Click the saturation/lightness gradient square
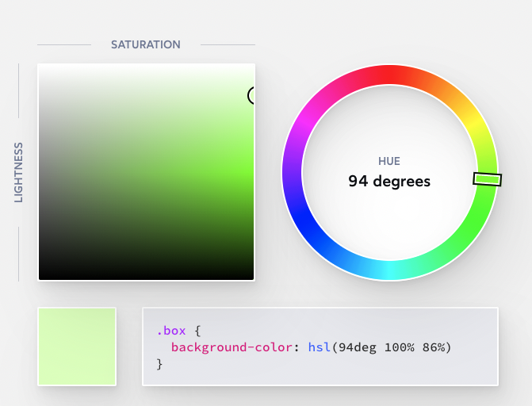This screenshot has height=406, width=532. click(146, 172)
